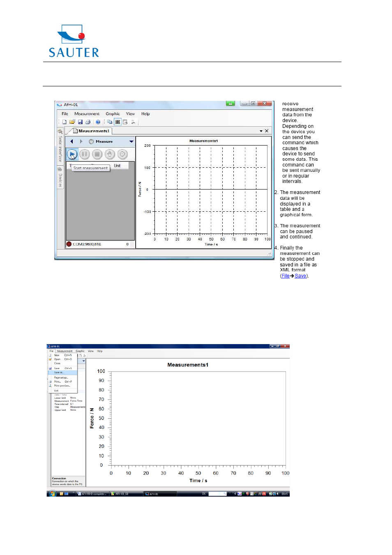Choose Exit in the File menu
This screenshot has width=392, height=555.
pyautogui.click(x=63, y=391)
